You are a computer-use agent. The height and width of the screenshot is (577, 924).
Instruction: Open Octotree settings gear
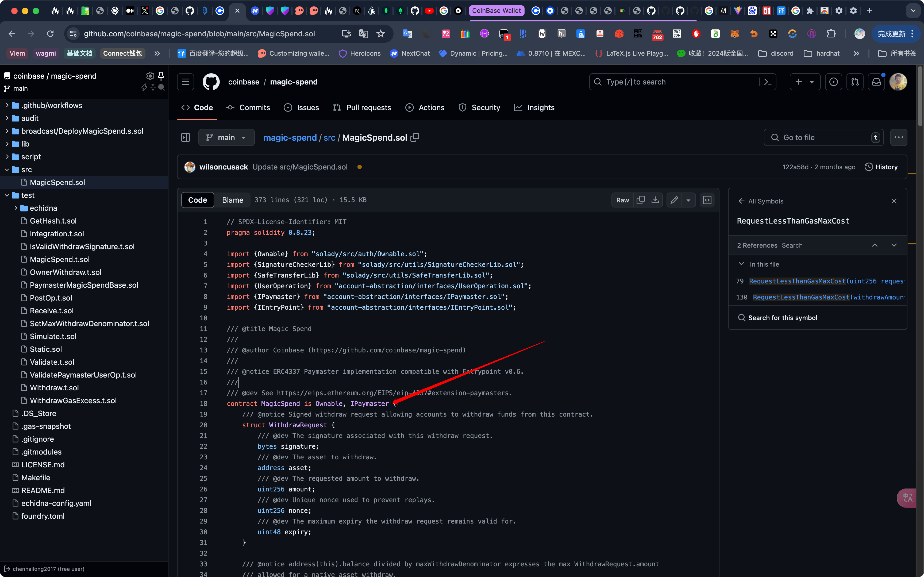tap(150, 76)
